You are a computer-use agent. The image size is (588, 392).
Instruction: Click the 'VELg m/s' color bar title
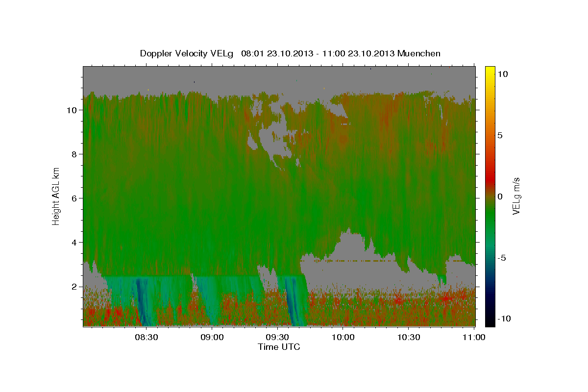(x=516, y=196)
